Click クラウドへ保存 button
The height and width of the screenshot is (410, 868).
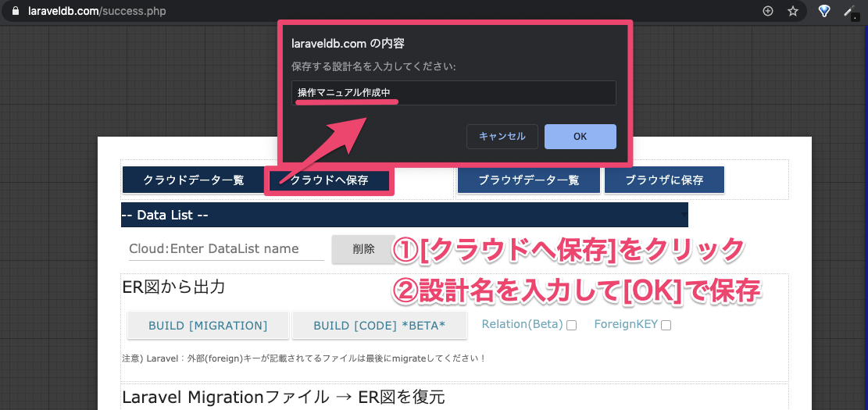click(330, 180)
